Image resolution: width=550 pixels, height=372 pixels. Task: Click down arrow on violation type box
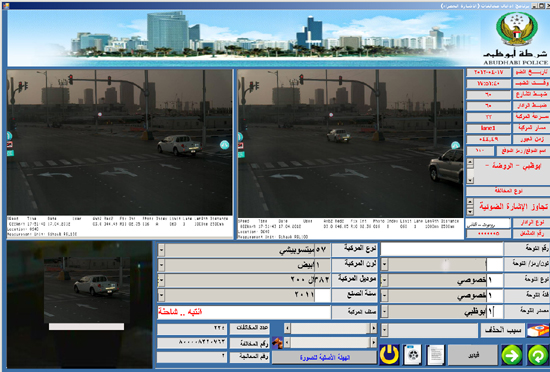(470, 212)
